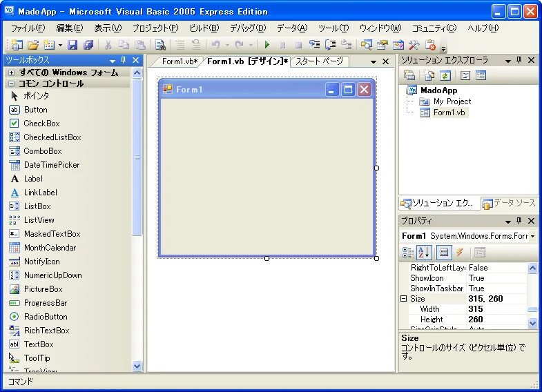Click Show All Files in Solution Explorer
Viewport: 542px width, 392px height.
point(429,75)
